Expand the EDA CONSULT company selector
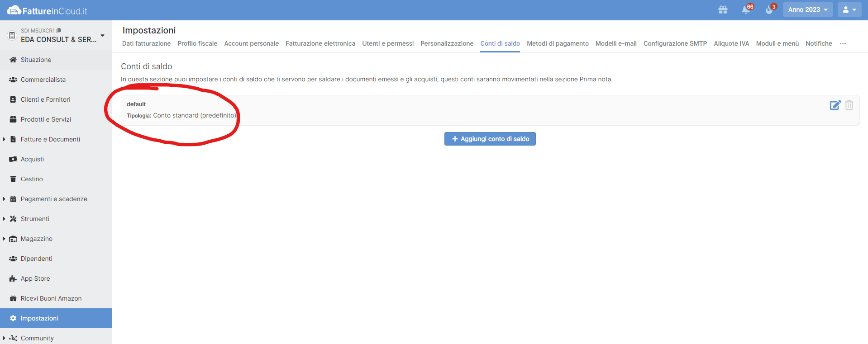 pyautogui.click(x=102, y=35)
